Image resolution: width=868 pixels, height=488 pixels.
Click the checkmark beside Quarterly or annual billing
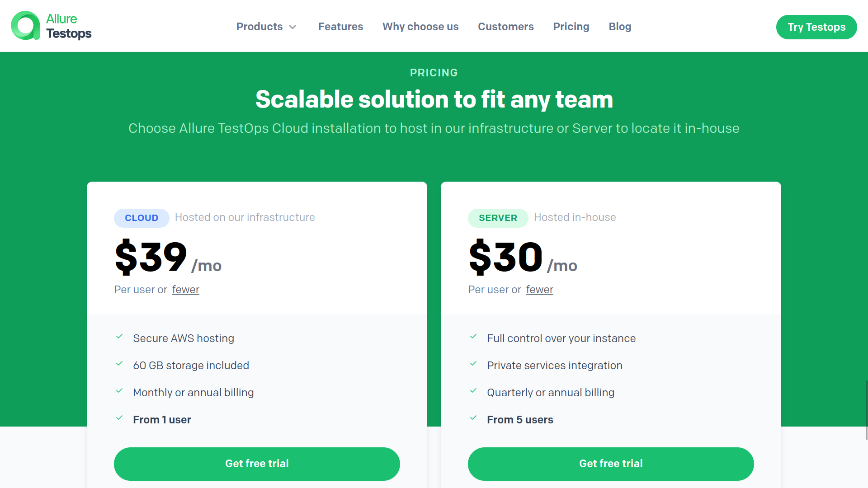coord(474,391)
